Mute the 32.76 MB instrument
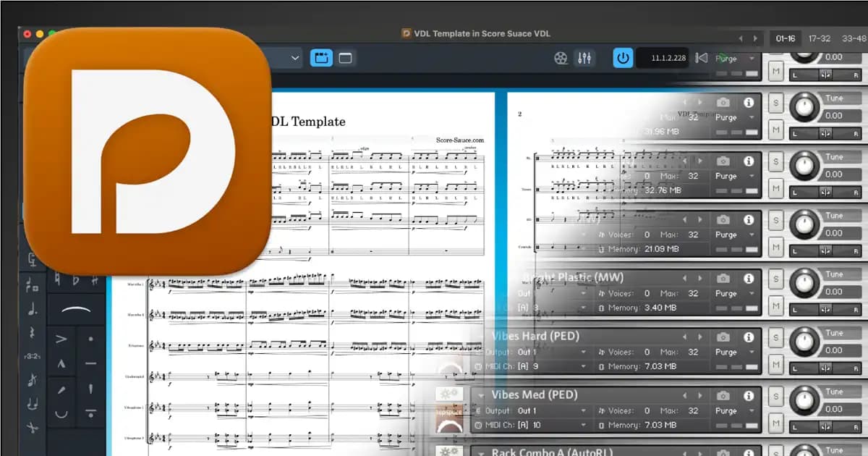This screenshot has height=456, width=868. [x=776, y=188]
